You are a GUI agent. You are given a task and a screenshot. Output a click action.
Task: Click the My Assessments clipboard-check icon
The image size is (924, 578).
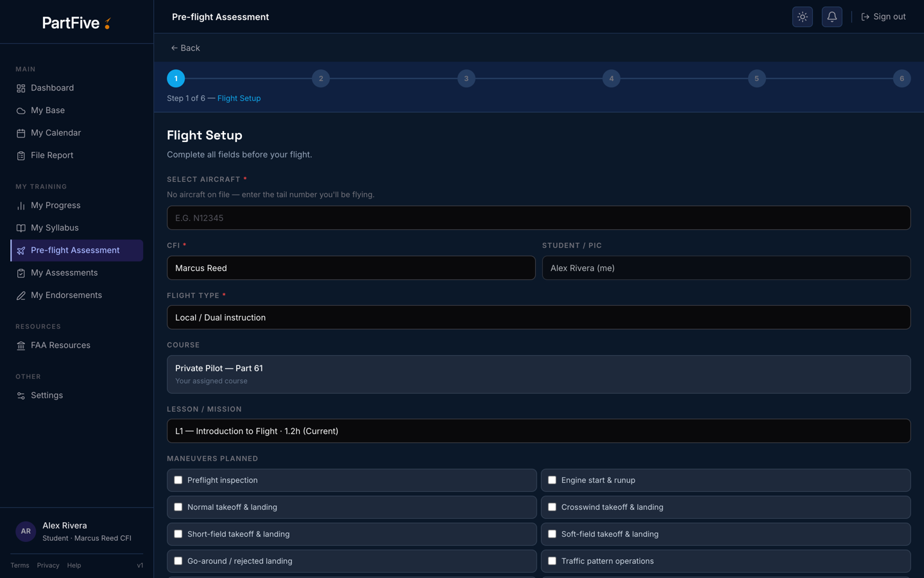coord(21,273)
